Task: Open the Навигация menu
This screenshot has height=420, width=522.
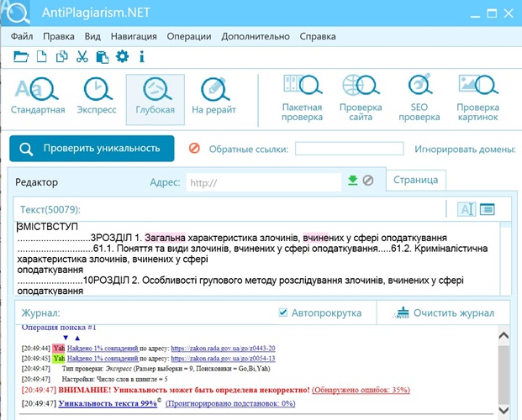Action: [x=134, y=36]
